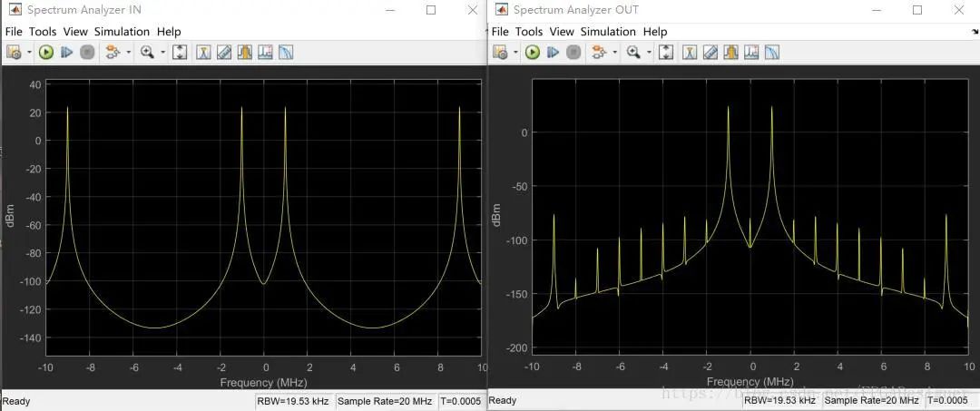Expand Highlight block dropdown in Analyzer OUT

click(x=614, y=53)
